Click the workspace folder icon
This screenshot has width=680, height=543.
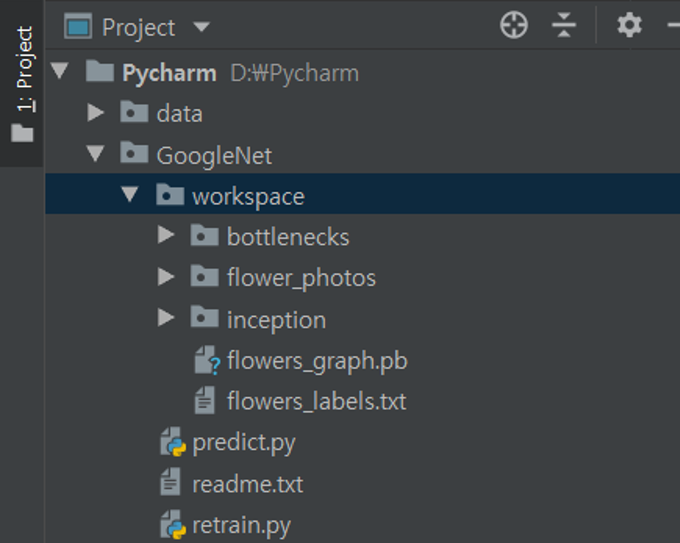coord(170,194)
